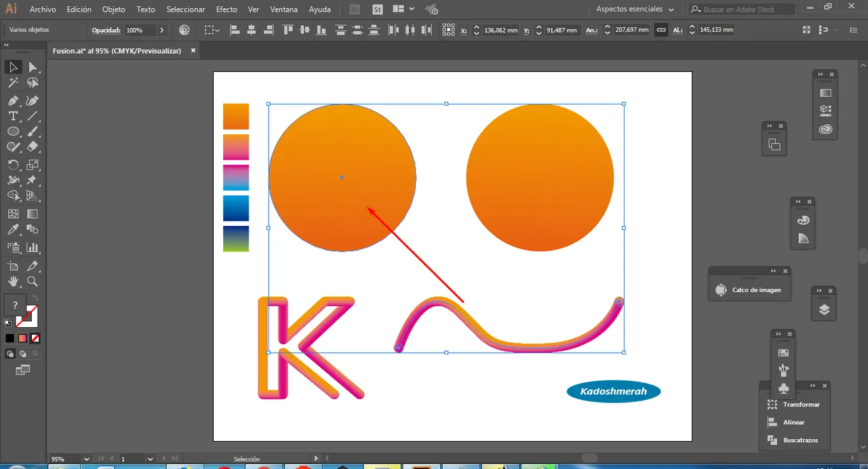The width and height of the screenshot is (868, 469).
Task: Open the Color palette panel icon
Action: (x=803, y=221)
